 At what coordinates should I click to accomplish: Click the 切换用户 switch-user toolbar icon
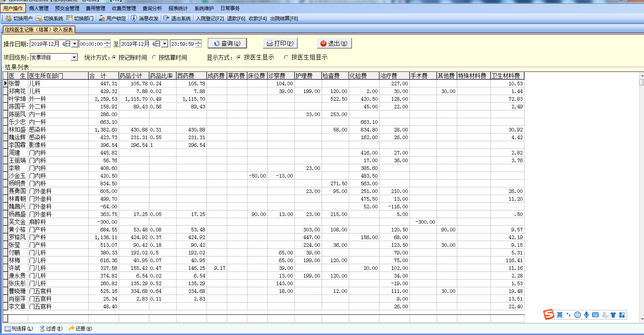(9, 18)
